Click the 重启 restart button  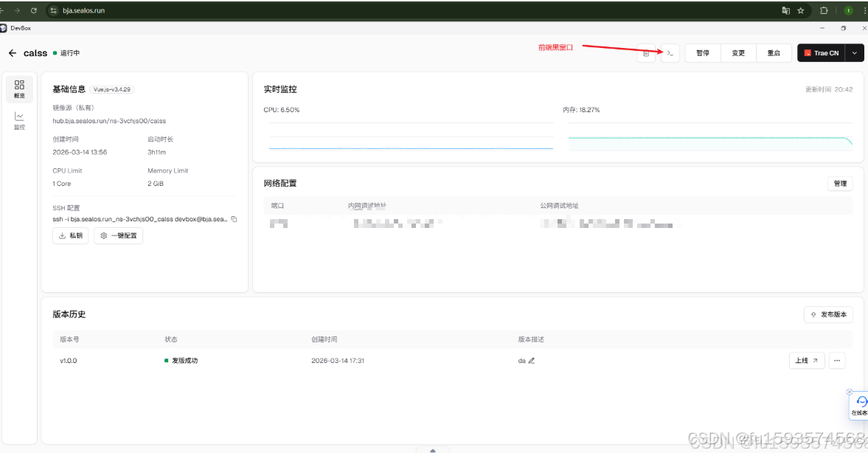pyautogui.click(x=774, y=53)
